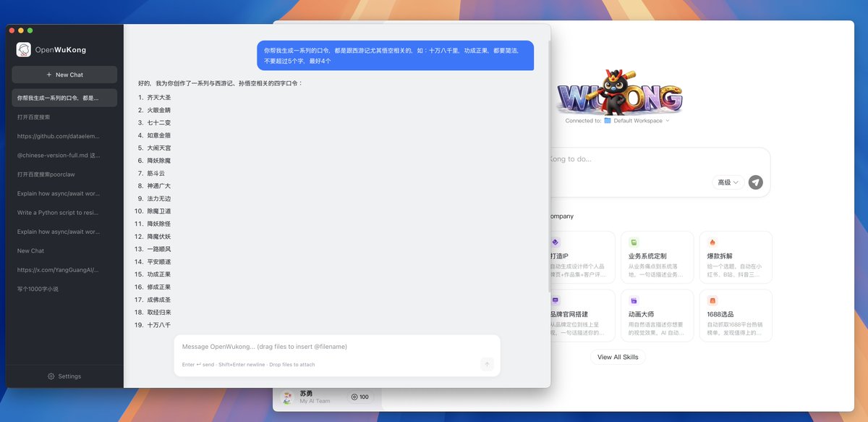Select the chat '你帮我生成一系列的口令'
Screen dimensions: 868x422
(64, 98)
